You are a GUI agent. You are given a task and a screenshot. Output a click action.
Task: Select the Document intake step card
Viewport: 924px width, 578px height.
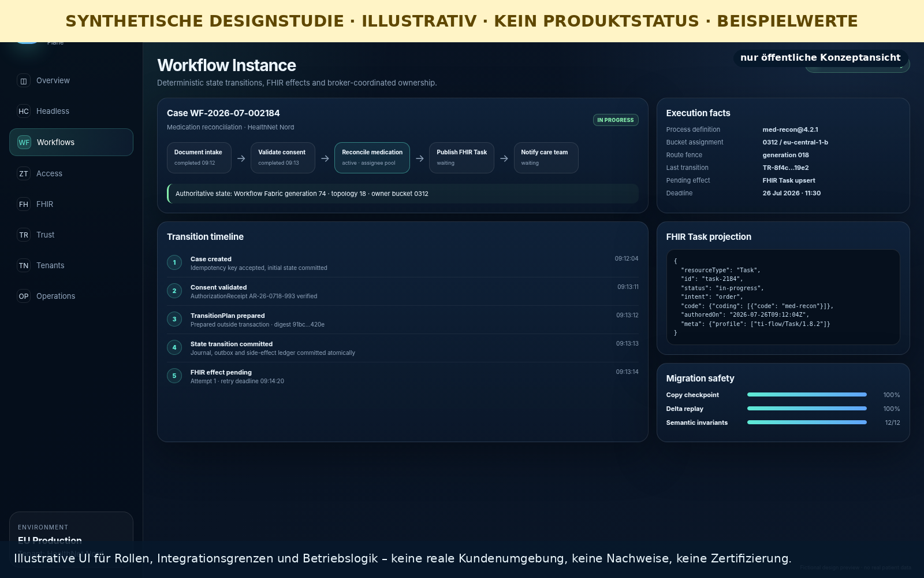(x=199, y=158)
